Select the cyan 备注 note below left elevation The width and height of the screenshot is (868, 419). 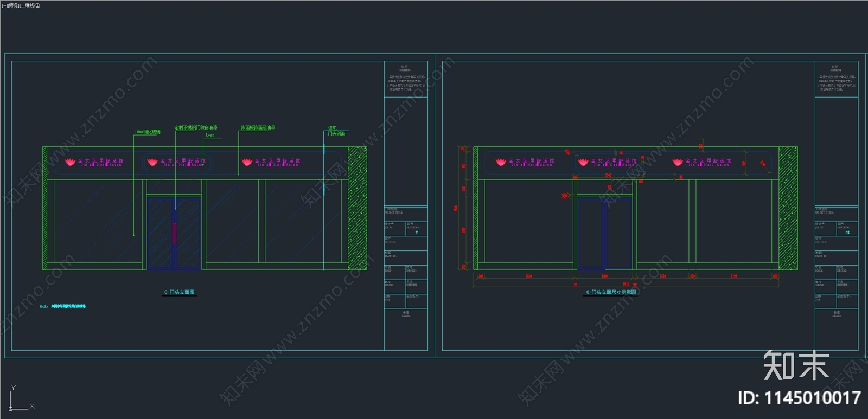point(63,306)
